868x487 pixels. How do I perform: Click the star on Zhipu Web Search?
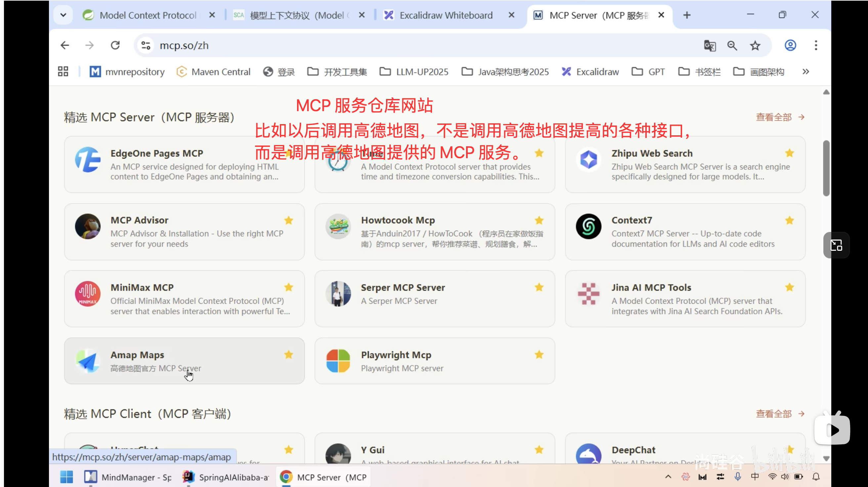coord(789,153)
